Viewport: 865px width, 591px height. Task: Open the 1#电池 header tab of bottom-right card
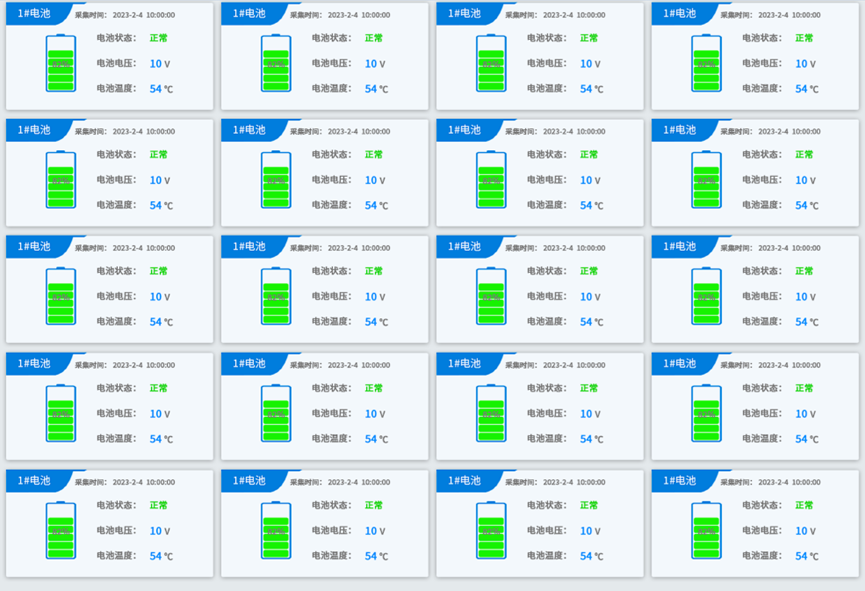pyautogui.click(x=680, y=481)
